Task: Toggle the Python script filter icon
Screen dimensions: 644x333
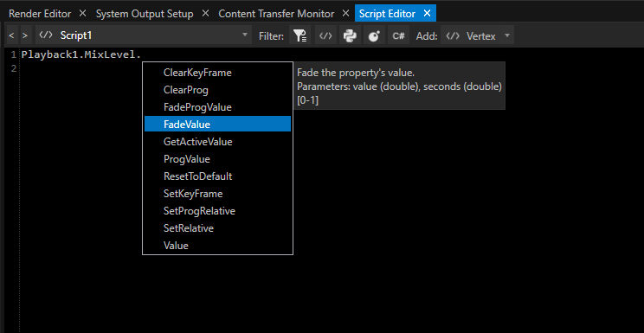Action: (350, 35)
